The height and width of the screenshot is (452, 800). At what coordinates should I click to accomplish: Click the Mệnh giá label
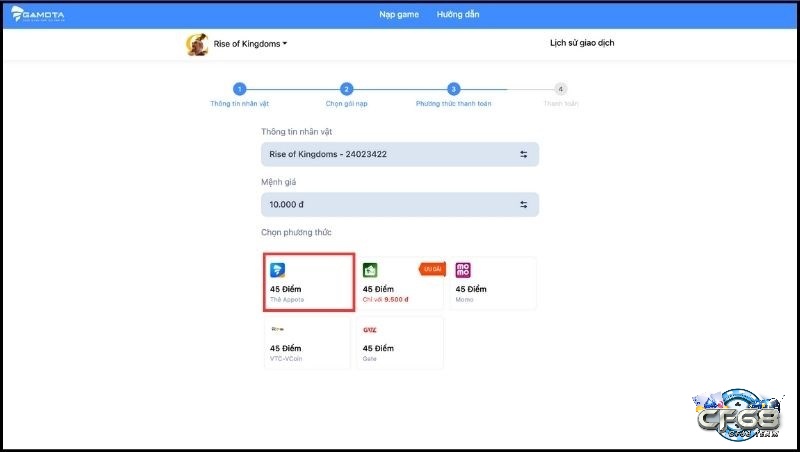point(279,182)
